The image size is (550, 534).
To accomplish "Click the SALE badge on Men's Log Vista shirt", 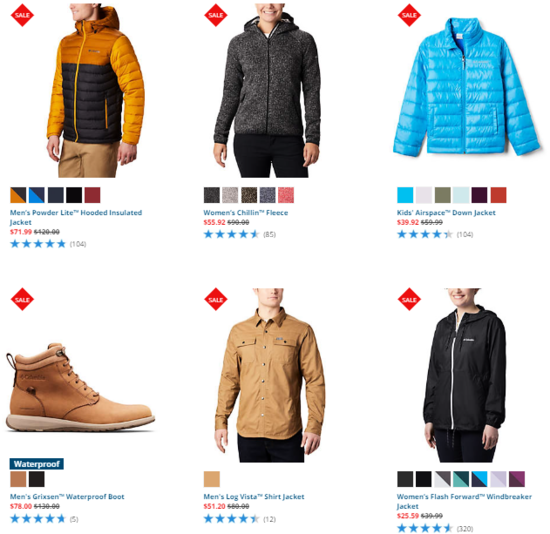I will click(x=215, y=299).
